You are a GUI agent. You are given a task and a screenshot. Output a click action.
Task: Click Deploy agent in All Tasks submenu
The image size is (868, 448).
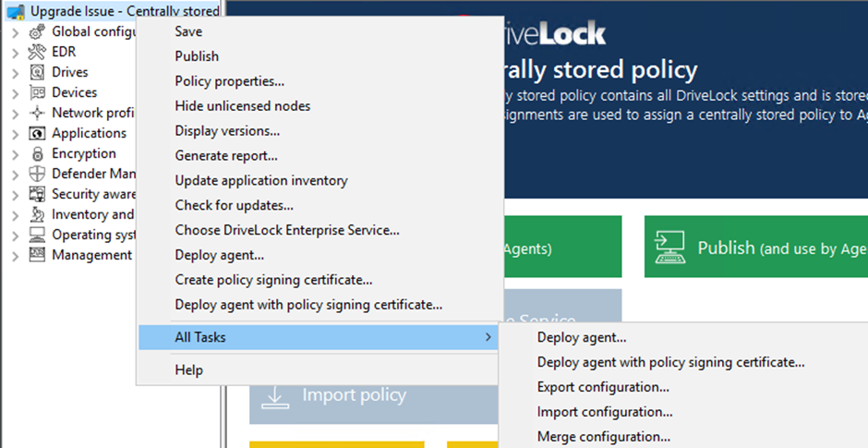684,337
